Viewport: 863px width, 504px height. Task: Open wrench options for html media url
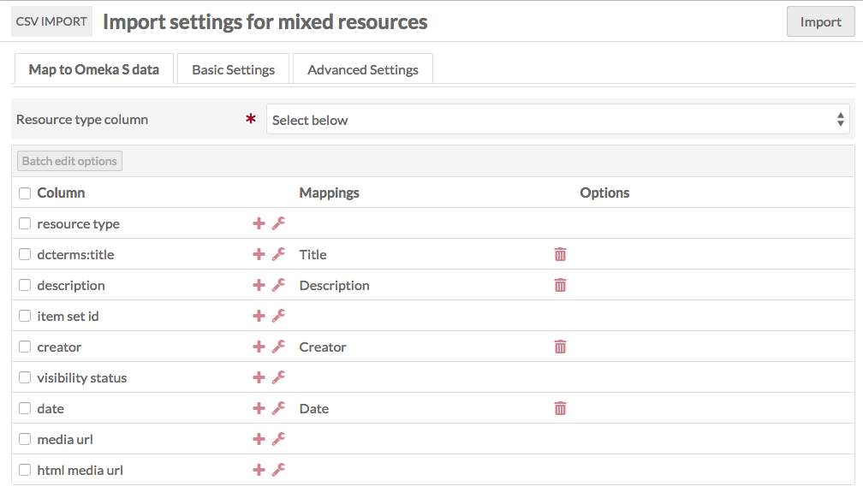(278, 470)
